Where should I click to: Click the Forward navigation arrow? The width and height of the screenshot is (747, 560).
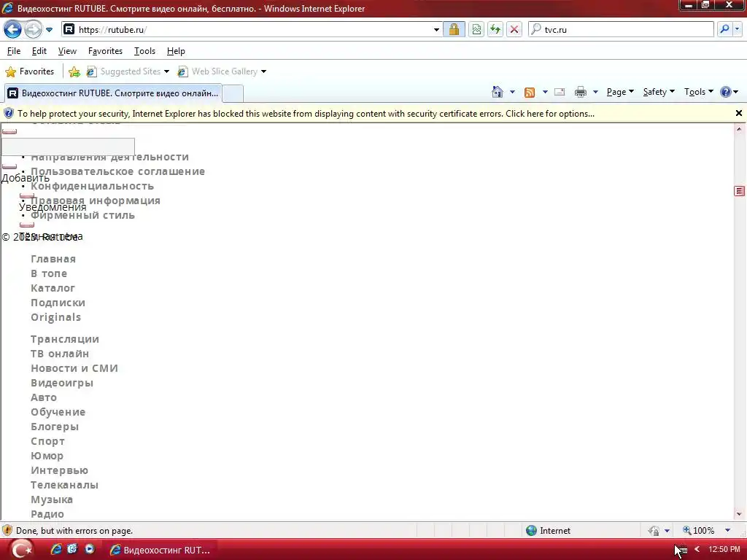pyautogui.click(x=33, y=29)
